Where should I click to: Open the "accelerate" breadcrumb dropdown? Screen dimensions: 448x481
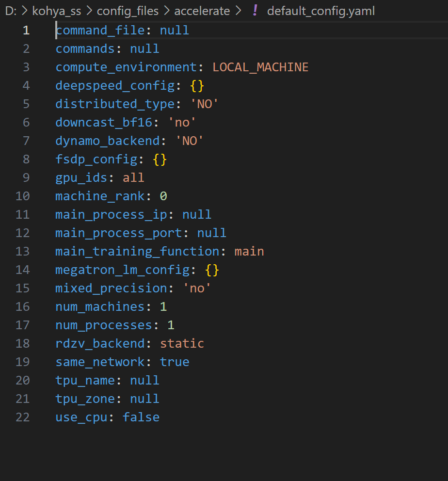202,11
